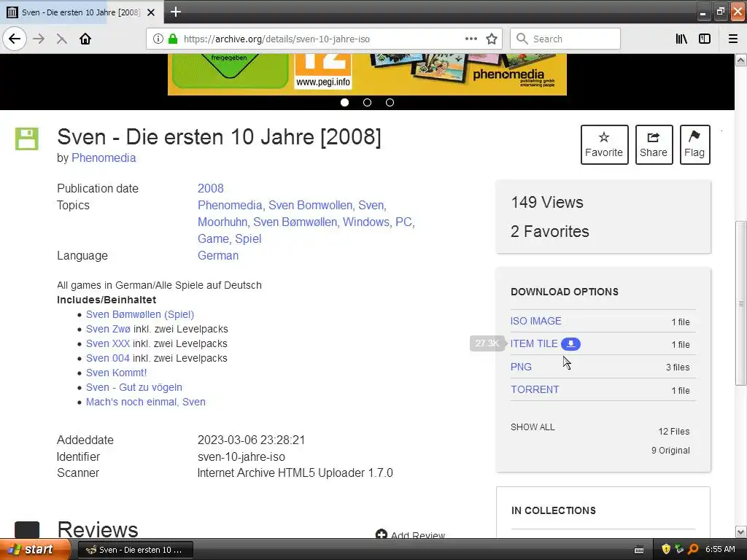Click SHOW ALL download files

coord(533,427)
